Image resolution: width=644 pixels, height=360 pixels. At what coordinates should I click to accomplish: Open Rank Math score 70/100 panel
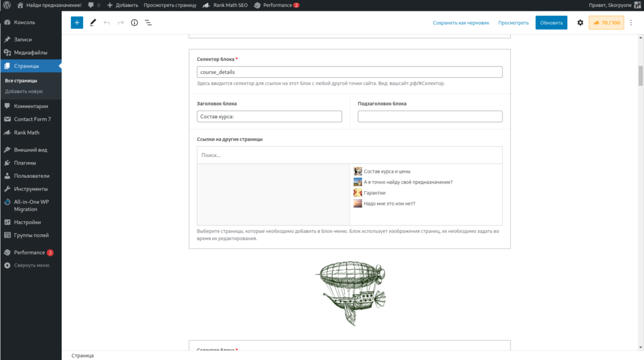pyautogui.click(x=606, y=23)
